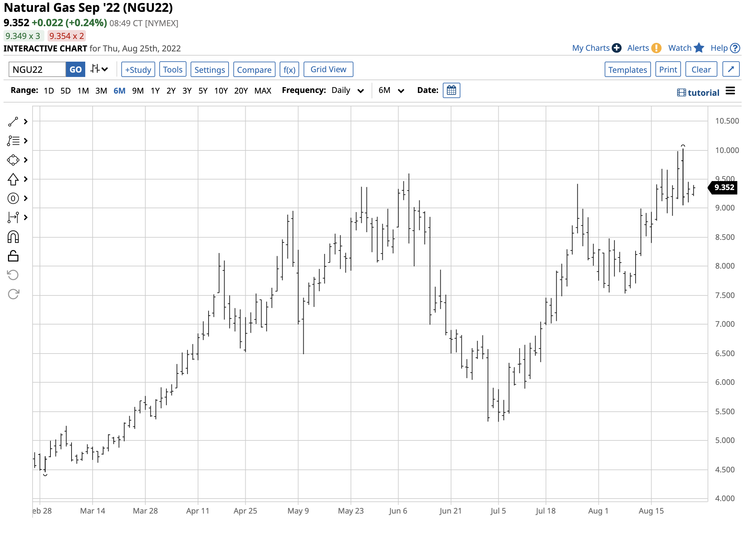
Task: Select the measurement ruler tool icon
Action: [13, 218]
